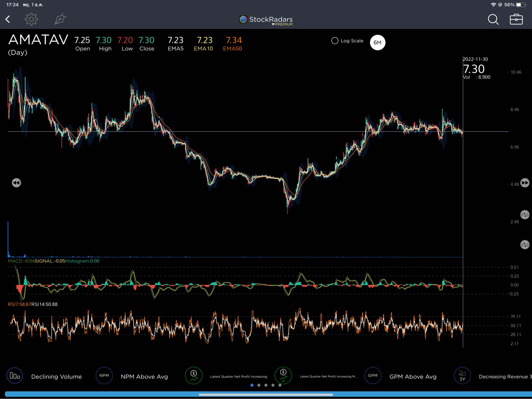Enable the Log Scale option
The image size is (532, 399).
pyautogui.click(x=335, y=41)
